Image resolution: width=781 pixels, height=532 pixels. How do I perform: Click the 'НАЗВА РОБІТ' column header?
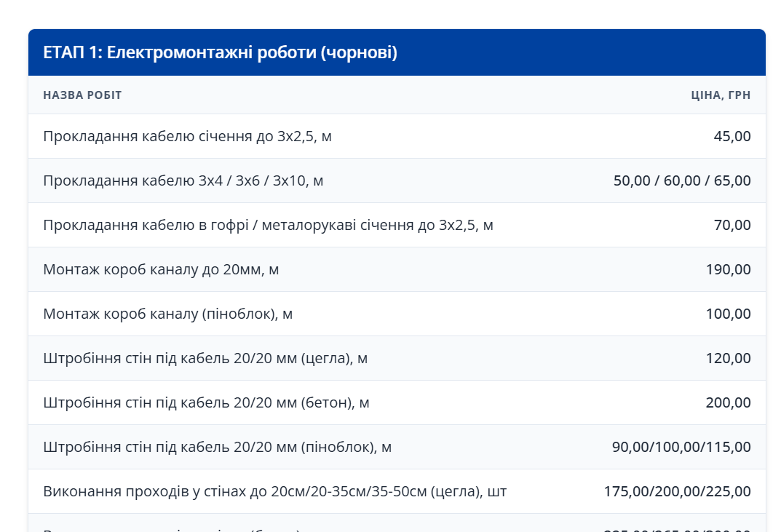[x=82, y=95]
